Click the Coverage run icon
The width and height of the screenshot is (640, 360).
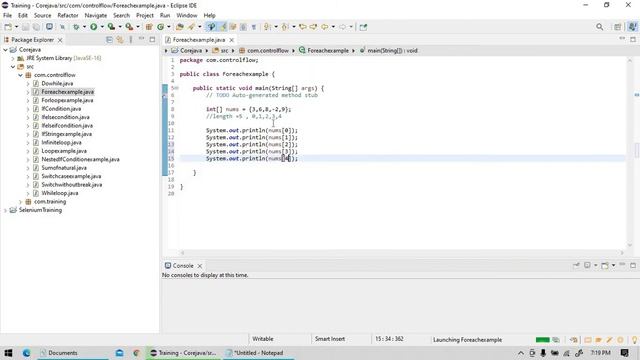click(x=111, y=27)
